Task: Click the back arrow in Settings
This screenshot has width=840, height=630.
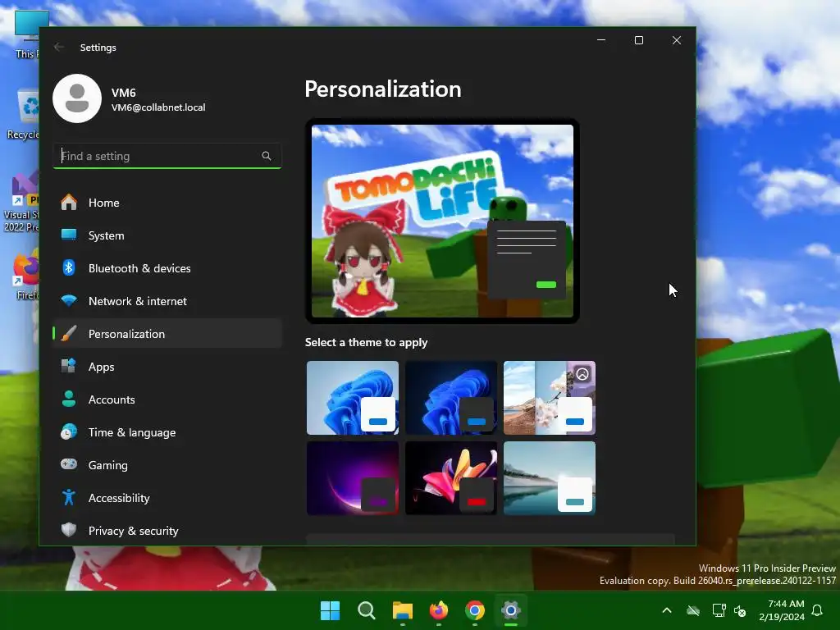Action: [59, 47]
